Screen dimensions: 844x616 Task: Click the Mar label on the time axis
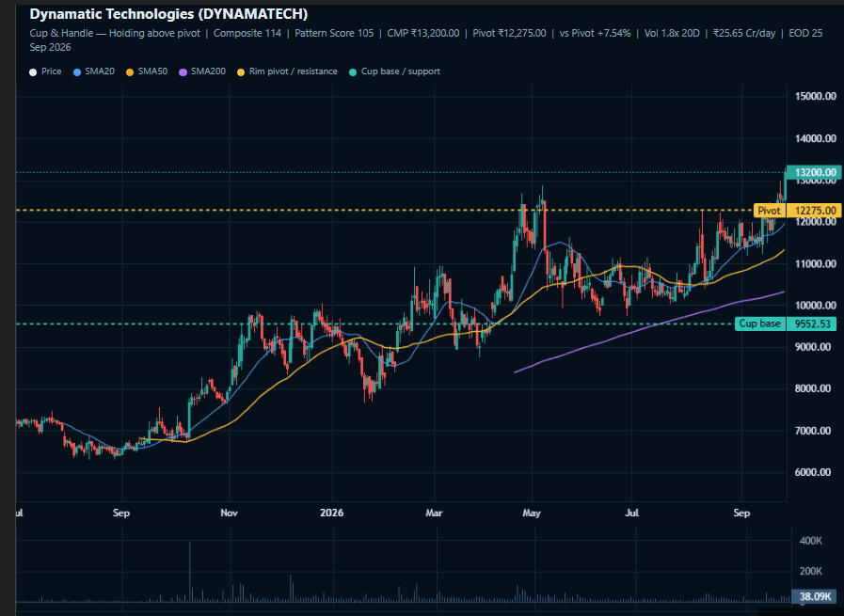coord(434,513)
